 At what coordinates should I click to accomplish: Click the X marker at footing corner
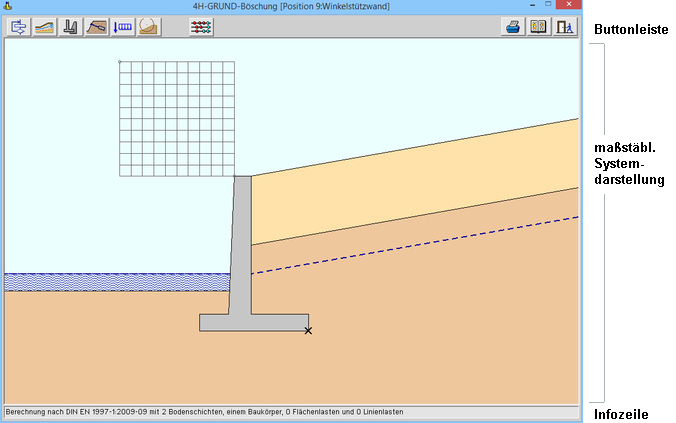click(308, 330)
